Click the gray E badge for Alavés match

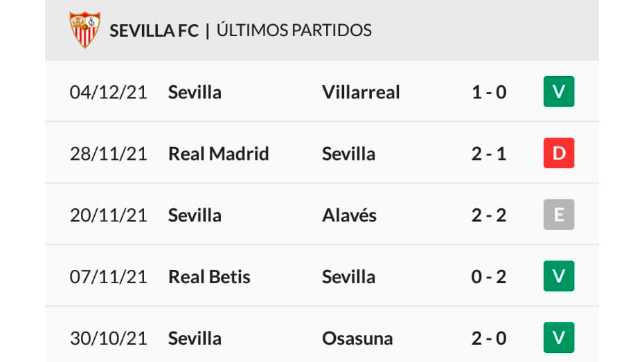559,215
